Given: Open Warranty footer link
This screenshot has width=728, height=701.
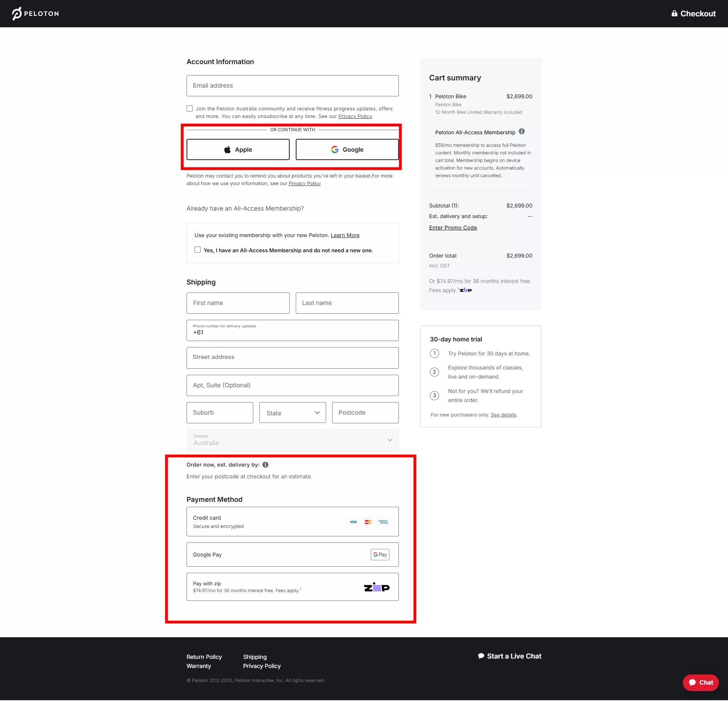Looking at the screenshot, I should pos(199,666).
